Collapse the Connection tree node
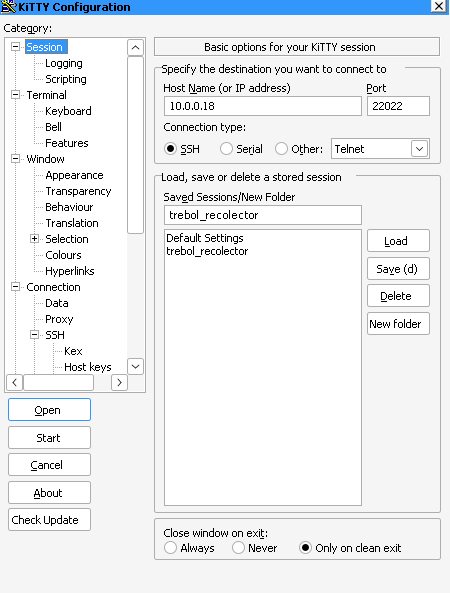 point(16,287)
